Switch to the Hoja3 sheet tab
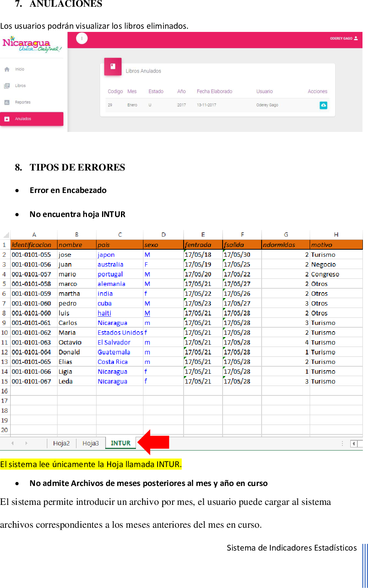The image size is (368, 588). point(91,443)
